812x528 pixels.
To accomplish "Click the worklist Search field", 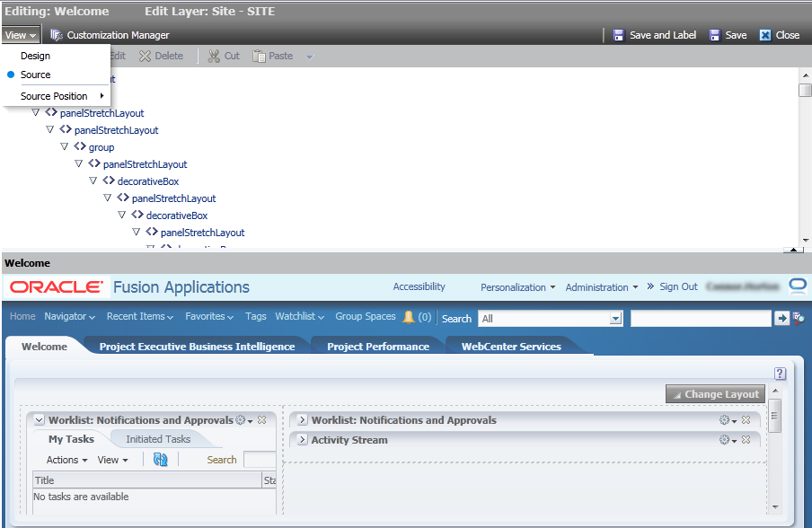I will [260, 460].
